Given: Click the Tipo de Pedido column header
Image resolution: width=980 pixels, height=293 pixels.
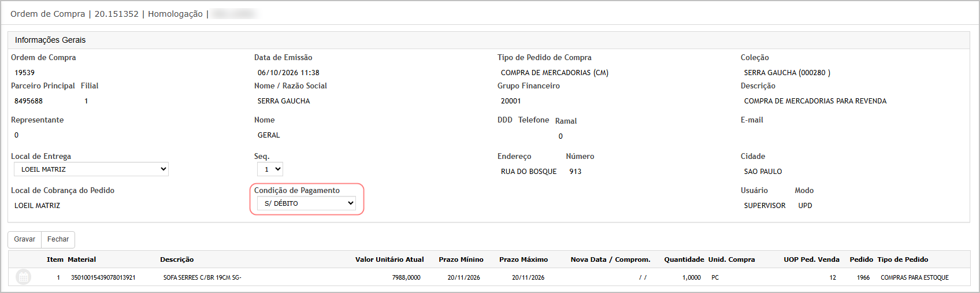Looking at the screenshot, I should [x=903, y=259].
